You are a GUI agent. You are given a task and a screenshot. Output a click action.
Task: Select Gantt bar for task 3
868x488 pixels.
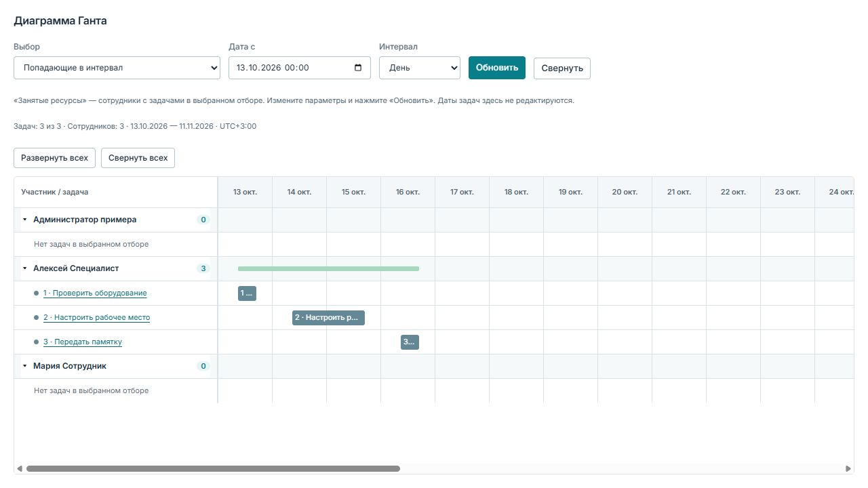[410, 342]
